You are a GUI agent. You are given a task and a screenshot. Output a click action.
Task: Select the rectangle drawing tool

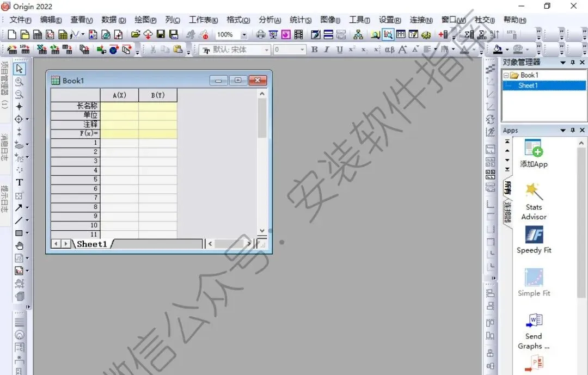click(19, 233)
